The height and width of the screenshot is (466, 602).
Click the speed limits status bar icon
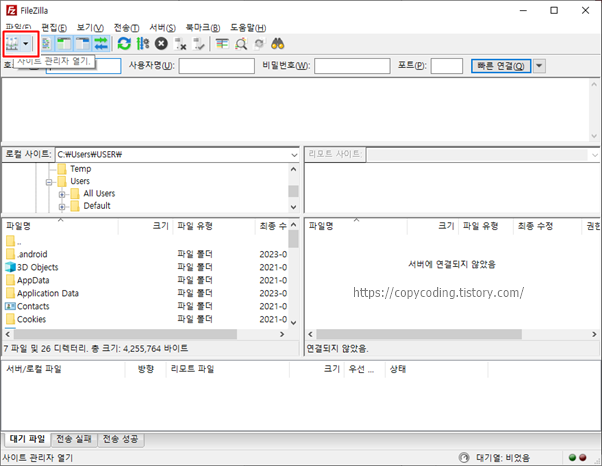pos(464,458)
